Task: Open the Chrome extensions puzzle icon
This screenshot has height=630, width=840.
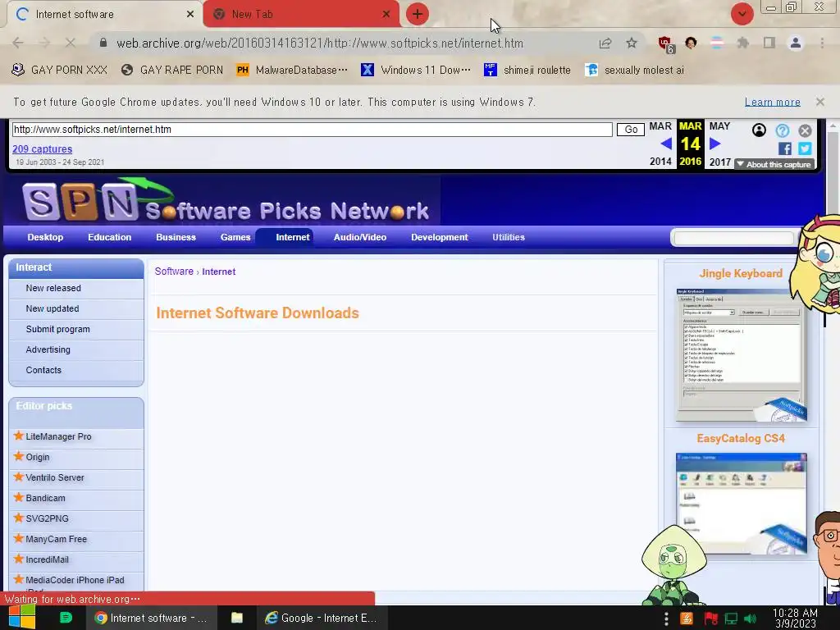Action: tap(742, 43)
